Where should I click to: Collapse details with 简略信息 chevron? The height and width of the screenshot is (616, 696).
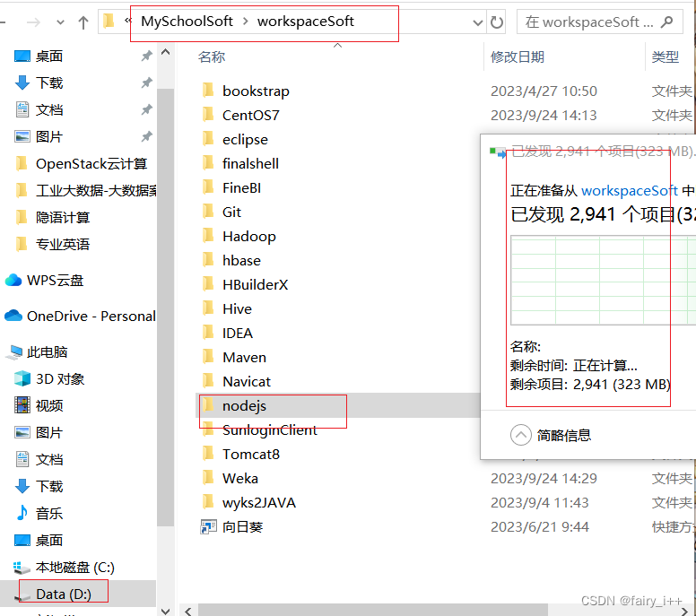(521, 435)
